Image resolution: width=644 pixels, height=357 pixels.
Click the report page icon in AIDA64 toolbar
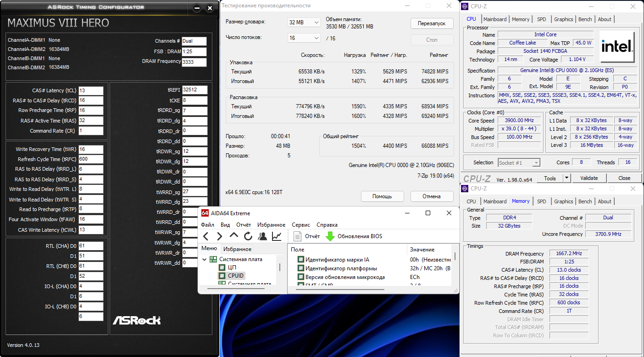(x=297, y=236)
